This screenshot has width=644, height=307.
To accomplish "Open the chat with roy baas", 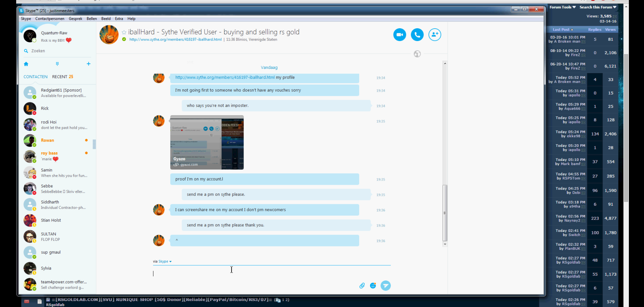I will [57, 156].
